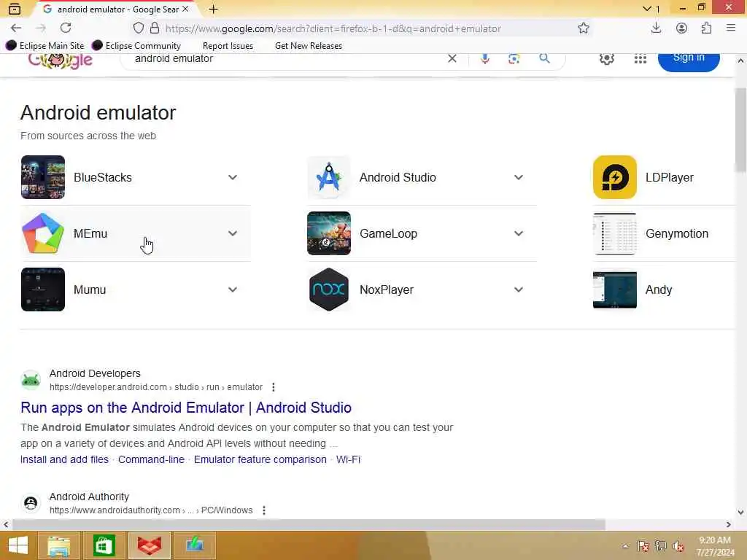
Task: Click the network tray icon
Action: click(x=661, y=545)
